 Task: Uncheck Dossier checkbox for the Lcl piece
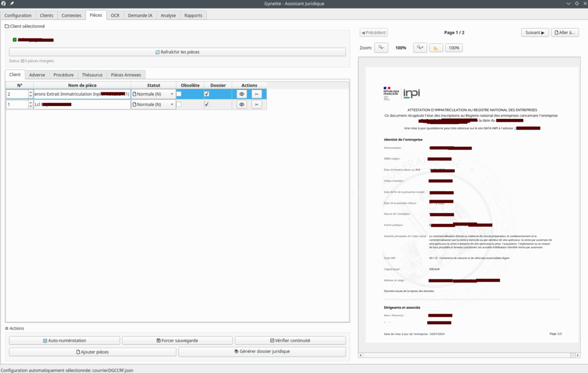click(207, 104)
